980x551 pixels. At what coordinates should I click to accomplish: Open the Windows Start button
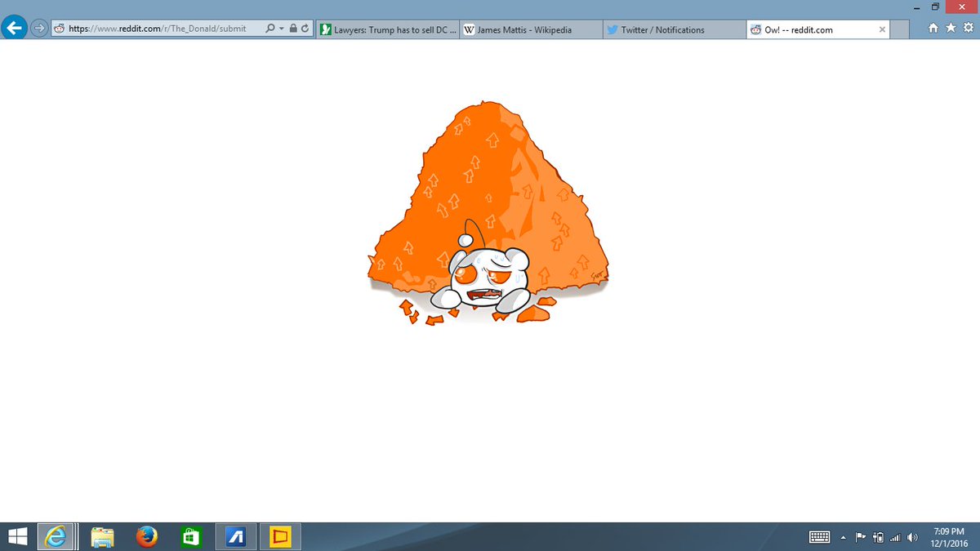click(17, 536)
